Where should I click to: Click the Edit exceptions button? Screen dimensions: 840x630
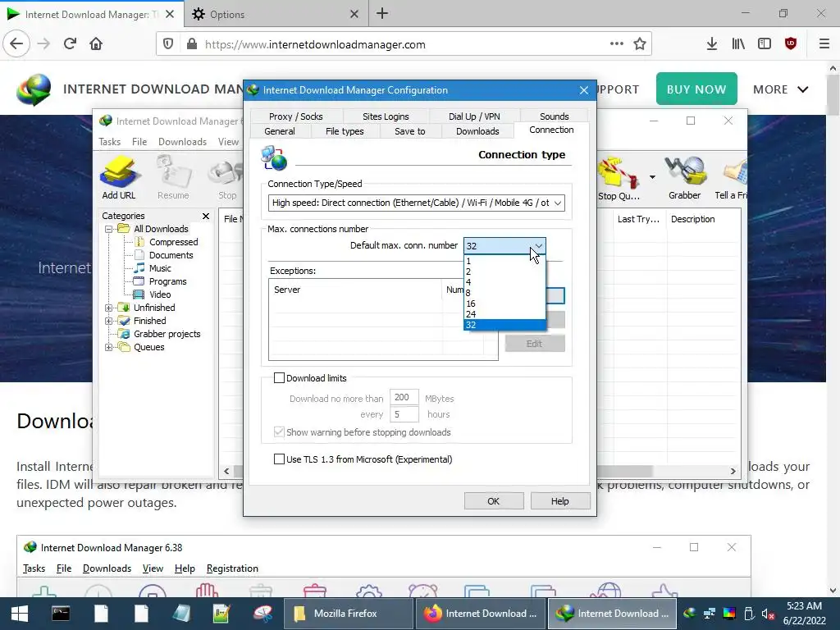535,344
